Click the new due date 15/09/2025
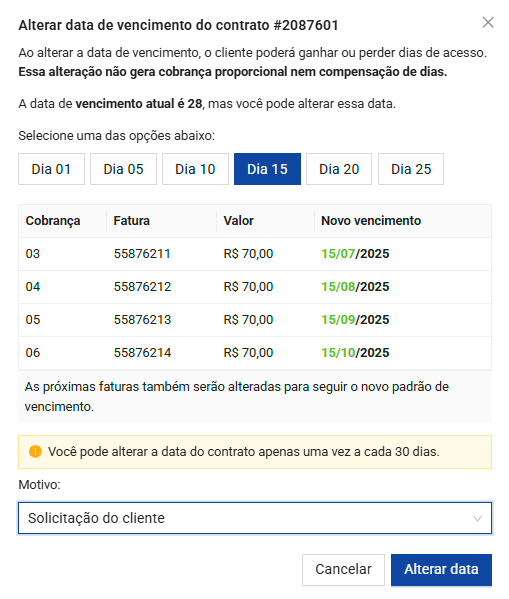This screenshot has width=509, height=599. (355, 320)
